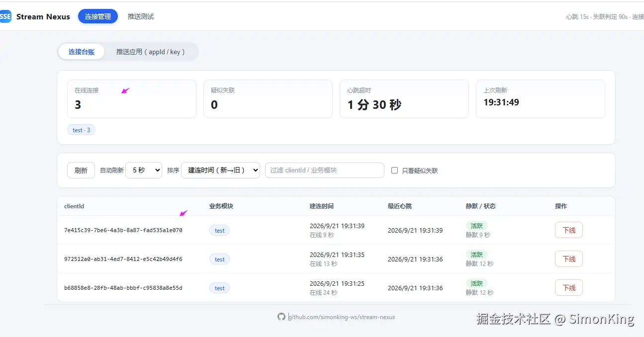Click the test module badge in first row
The height and width of the screenshot is (337, 644).
click(x=220, y=230)
